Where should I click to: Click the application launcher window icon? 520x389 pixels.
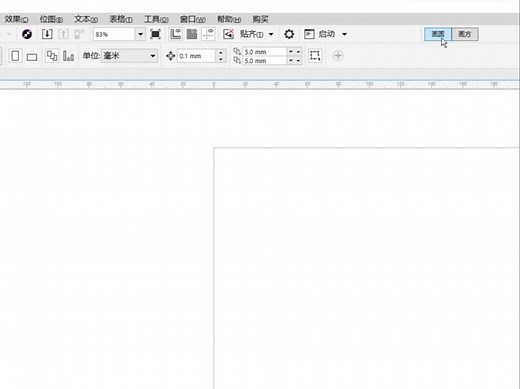pyautogui.click(x=309, y=34)
